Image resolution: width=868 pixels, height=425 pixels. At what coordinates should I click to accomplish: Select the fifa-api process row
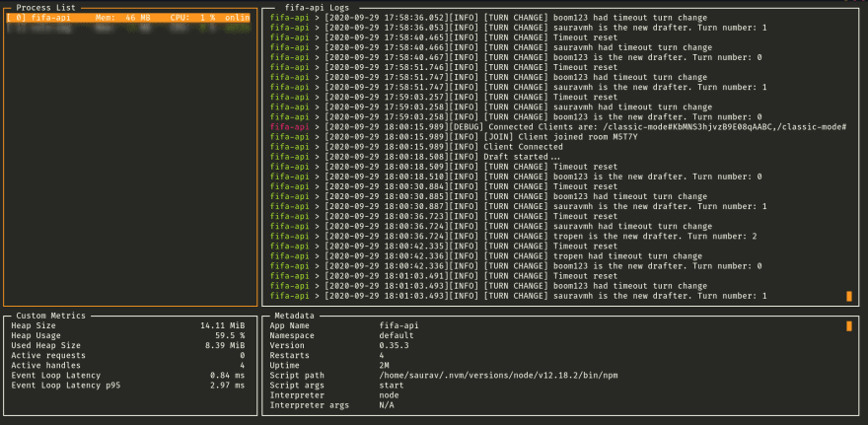pyautogui.click(x=128, y=18)
